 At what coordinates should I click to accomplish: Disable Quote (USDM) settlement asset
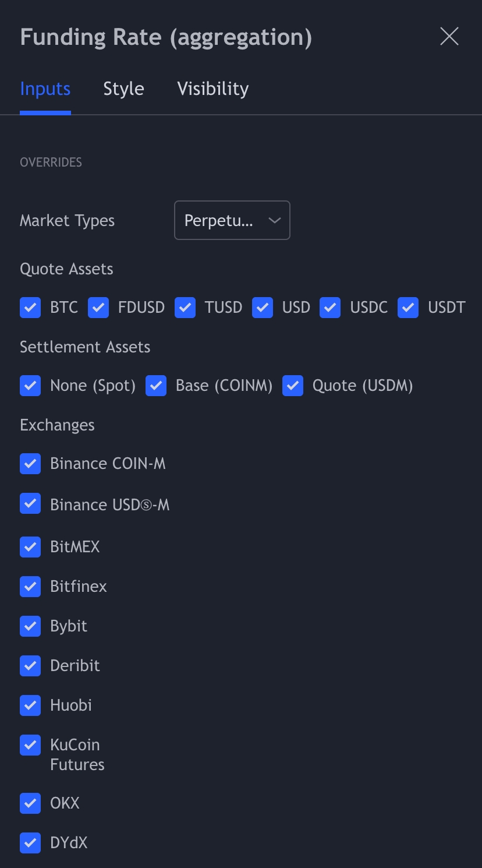click(x=293, y=386)
